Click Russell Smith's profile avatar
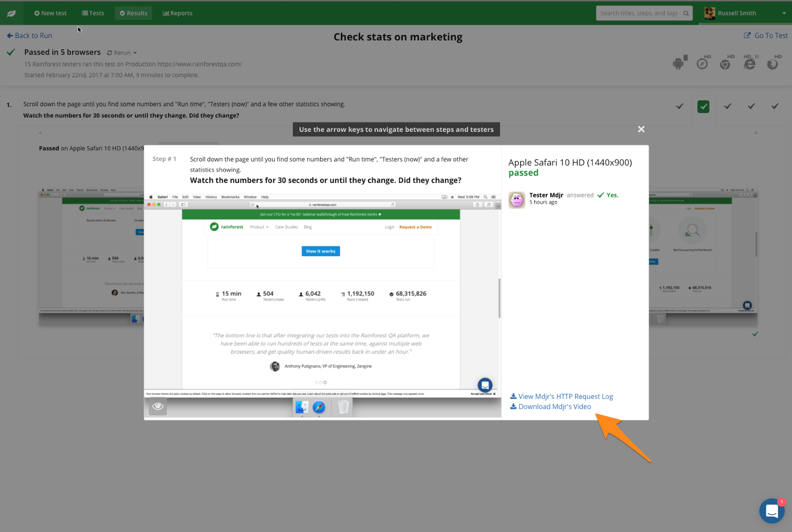Image resolution: width=792 pixels, height=532 pixels. [709, 13]
